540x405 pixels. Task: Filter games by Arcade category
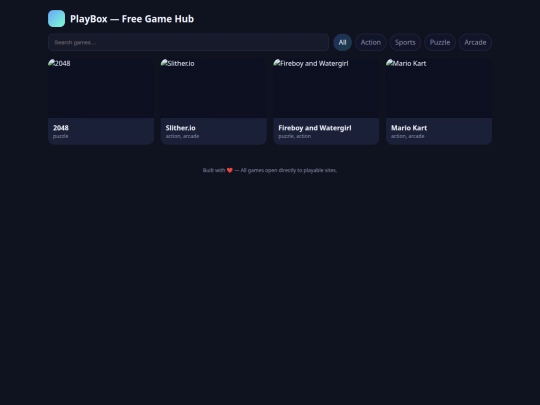coord(475,42)
